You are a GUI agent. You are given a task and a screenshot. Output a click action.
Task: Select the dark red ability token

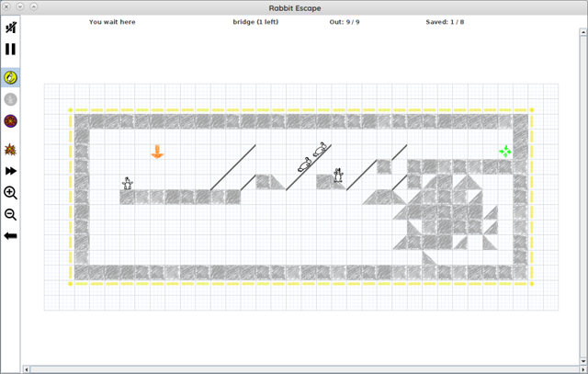[11, 120]
